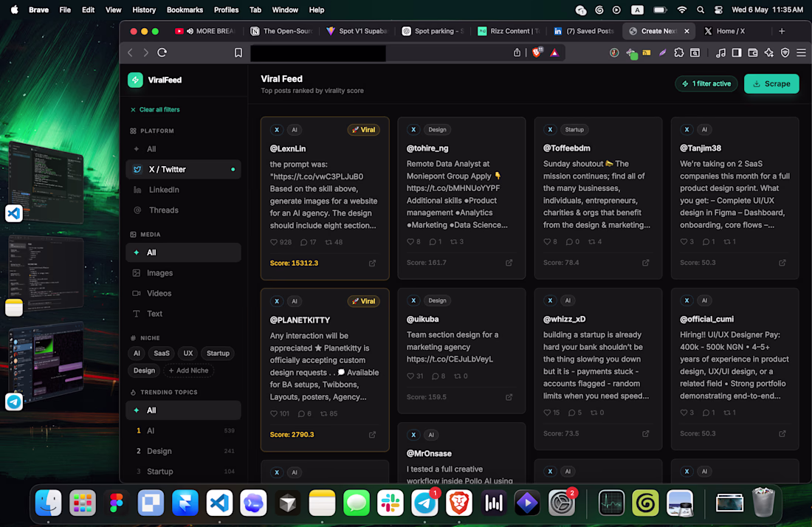Click the ViralFeed lightning logo icon
This screenshot has height=527, width=812.
(135, 80)
